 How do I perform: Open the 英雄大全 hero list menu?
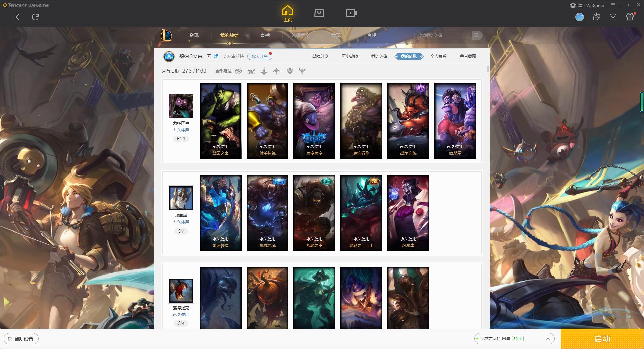[301, 35]
